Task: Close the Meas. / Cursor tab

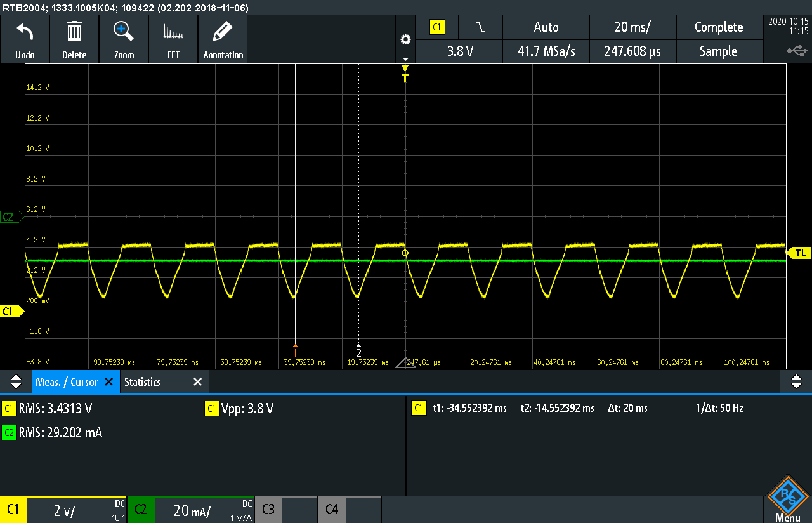Action: [108, 382]
